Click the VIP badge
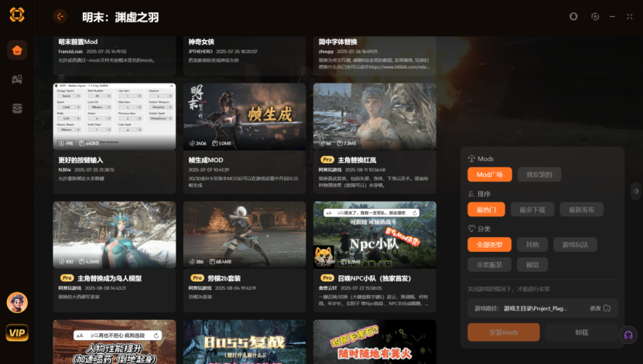Viewport: 643px width, 364px height. pyautogui.click(x=17, y=332)
